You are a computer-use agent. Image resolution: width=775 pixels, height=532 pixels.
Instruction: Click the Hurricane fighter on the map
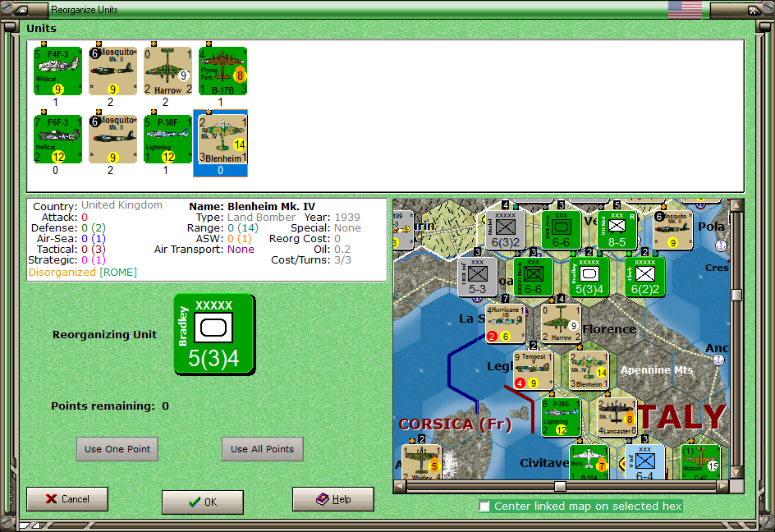point(505,323)
